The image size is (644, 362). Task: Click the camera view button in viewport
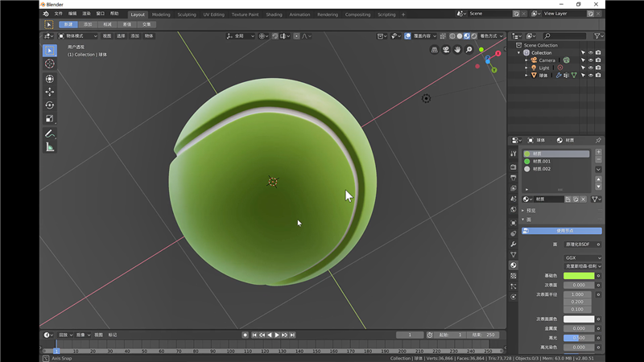[x=446, y=50]
